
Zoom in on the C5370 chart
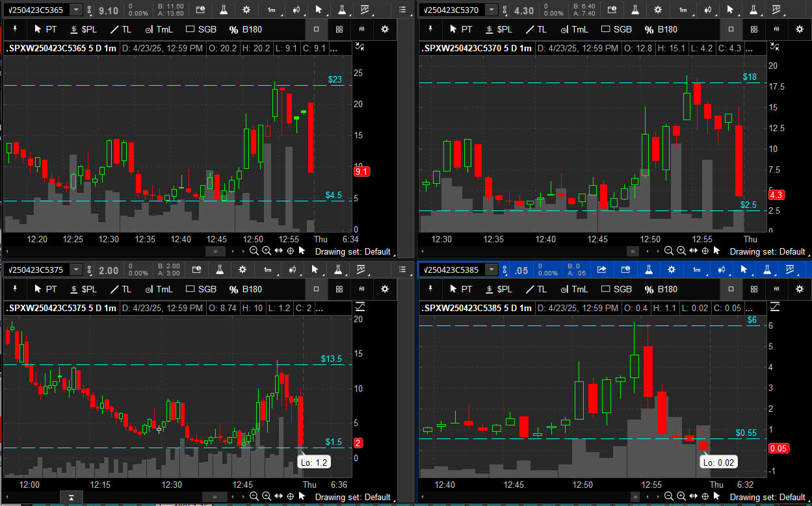pos(681,251)
